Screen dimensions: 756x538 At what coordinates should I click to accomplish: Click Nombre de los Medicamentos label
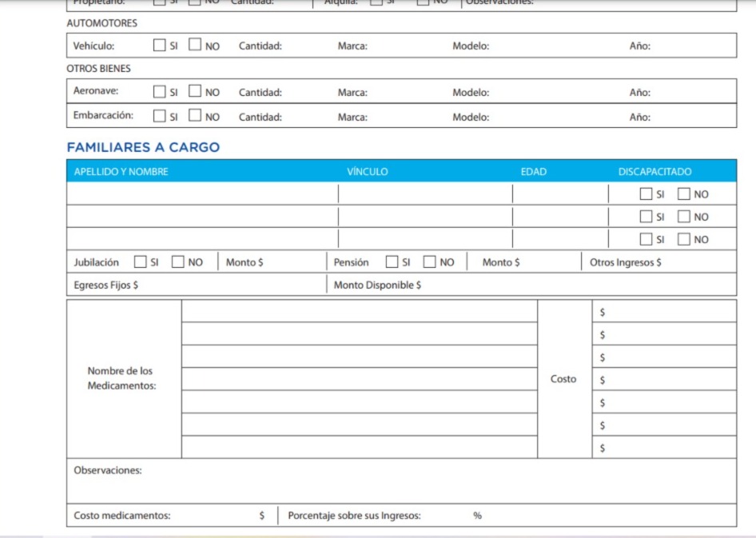(x=121, y=378)
